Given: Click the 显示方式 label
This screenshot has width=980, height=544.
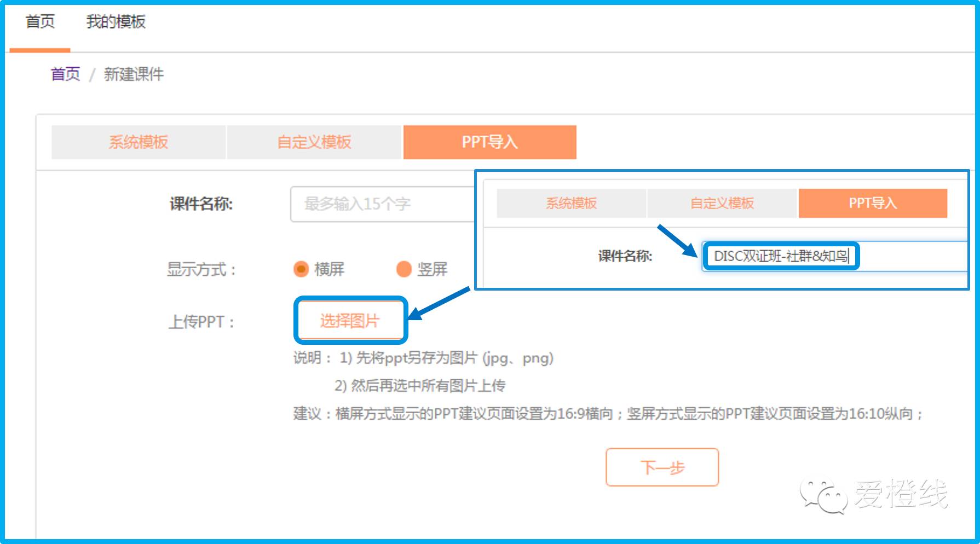Looking at the screenshot, I should (x=201, y=269).
